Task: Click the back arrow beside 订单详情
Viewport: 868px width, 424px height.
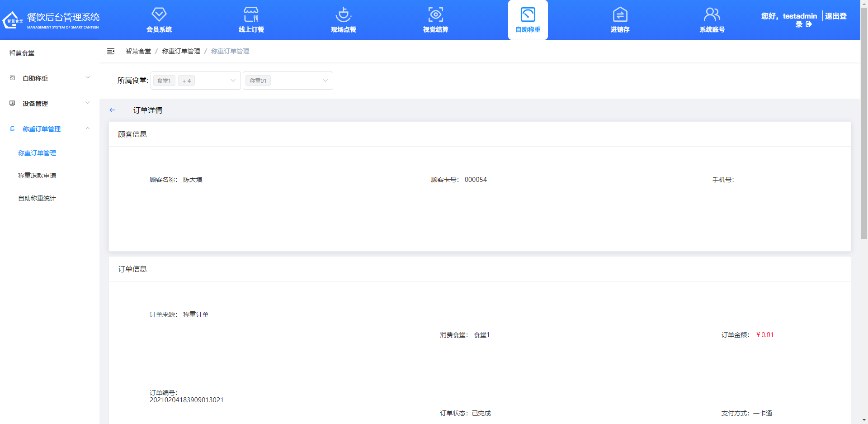Action: [x=112, y=110]
